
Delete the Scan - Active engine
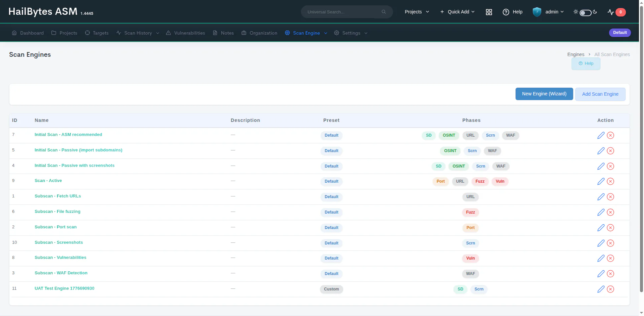pos(610,181)
